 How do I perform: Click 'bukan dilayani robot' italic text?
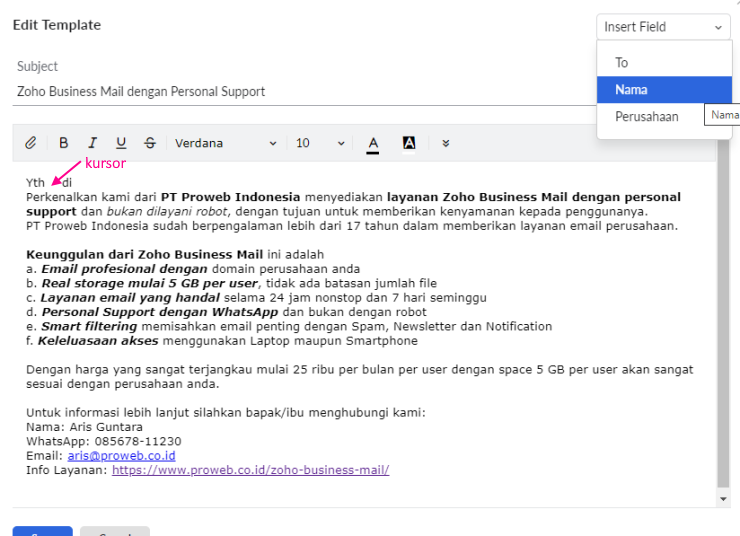[x=167, y=212]
